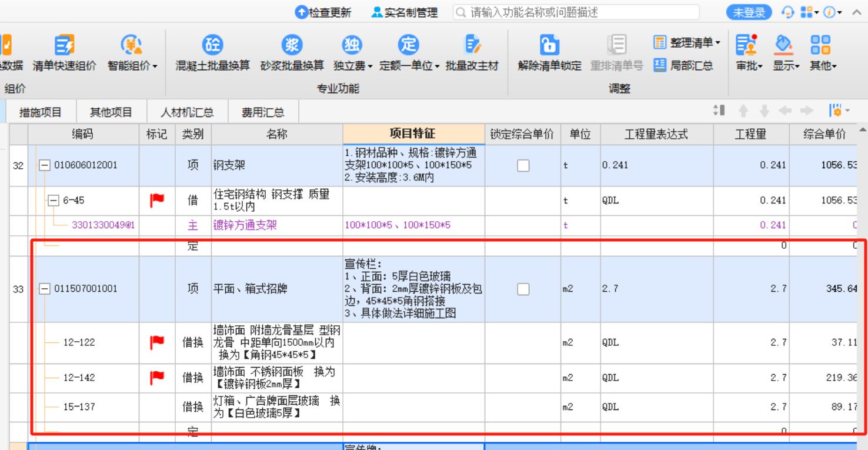Select price cell 345.64
868x450 pixels.
(x=823, y=289)
